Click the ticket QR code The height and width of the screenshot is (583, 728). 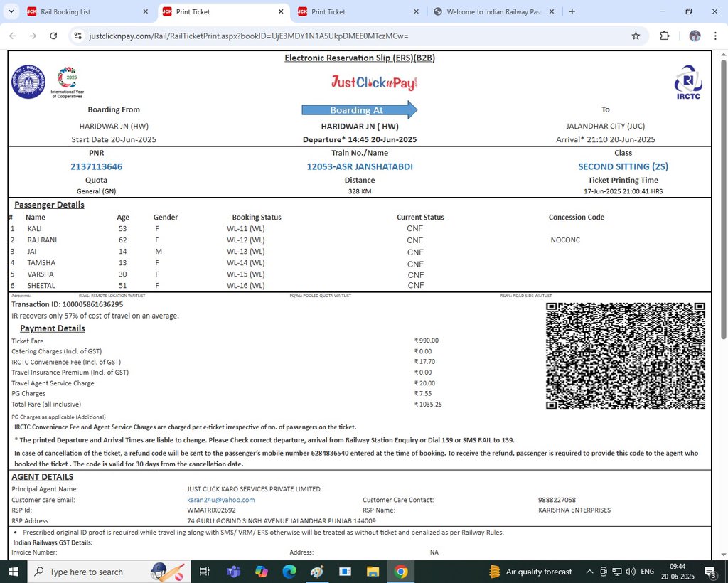point(626,355)
